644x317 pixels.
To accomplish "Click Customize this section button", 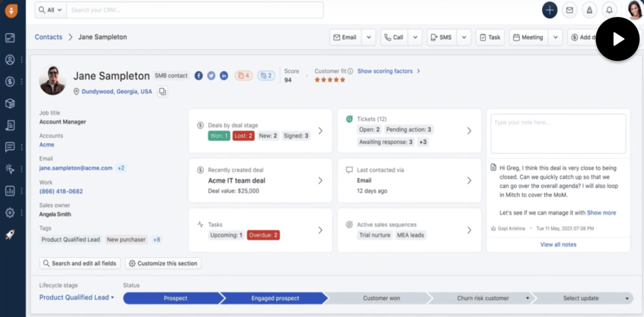I will (163, 264).
